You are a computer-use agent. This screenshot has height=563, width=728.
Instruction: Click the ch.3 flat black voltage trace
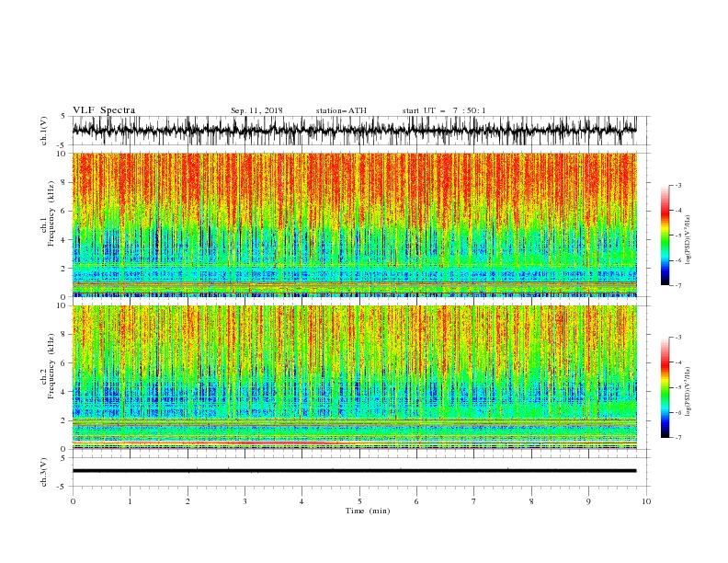[354, 471]
